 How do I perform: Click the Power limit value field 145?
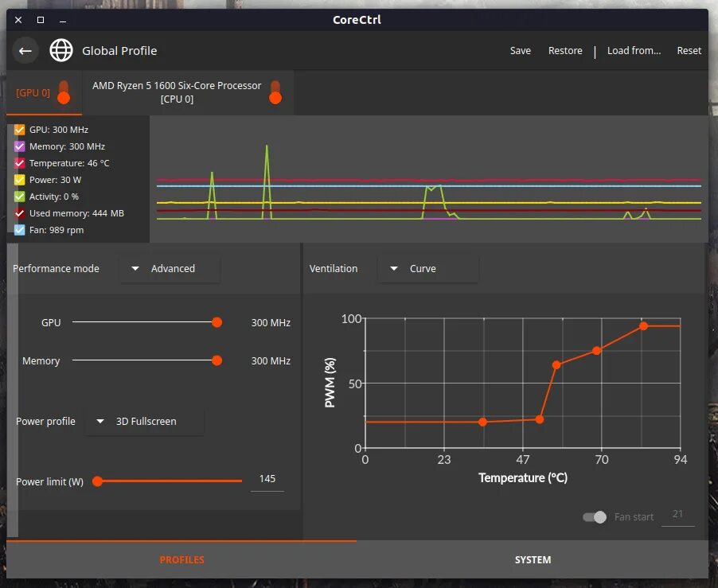coord(267,479)
